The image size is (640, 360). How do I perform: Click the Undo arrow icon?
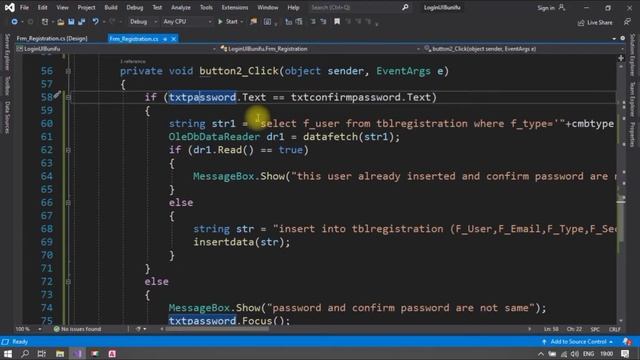click(95, 22)
